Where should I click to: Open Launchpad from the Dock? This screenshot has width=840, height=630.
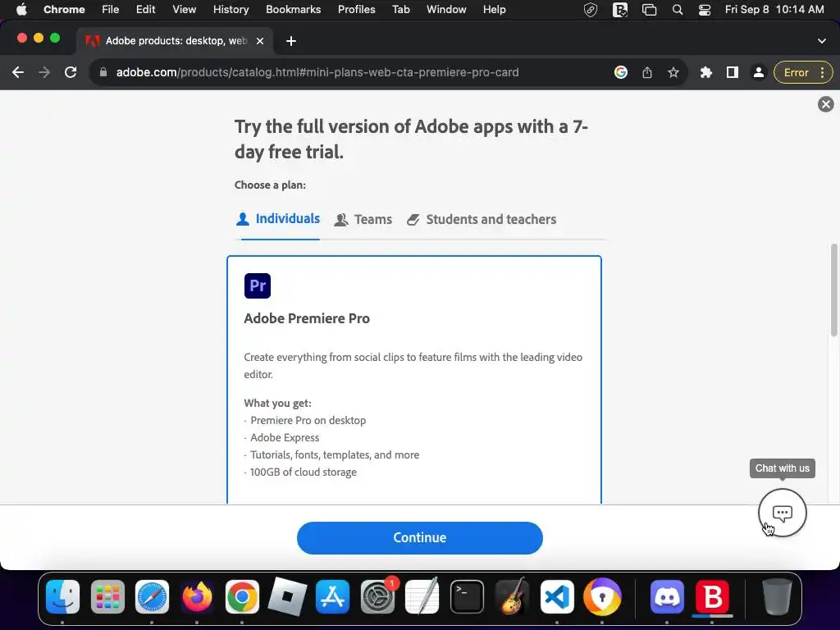(107, 597)
